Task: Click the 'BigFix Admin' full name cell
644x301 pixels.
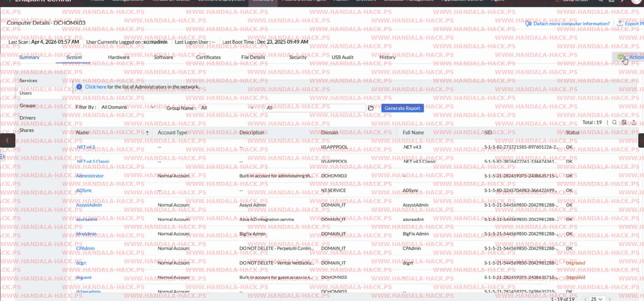Action: (x=415, y=234)
